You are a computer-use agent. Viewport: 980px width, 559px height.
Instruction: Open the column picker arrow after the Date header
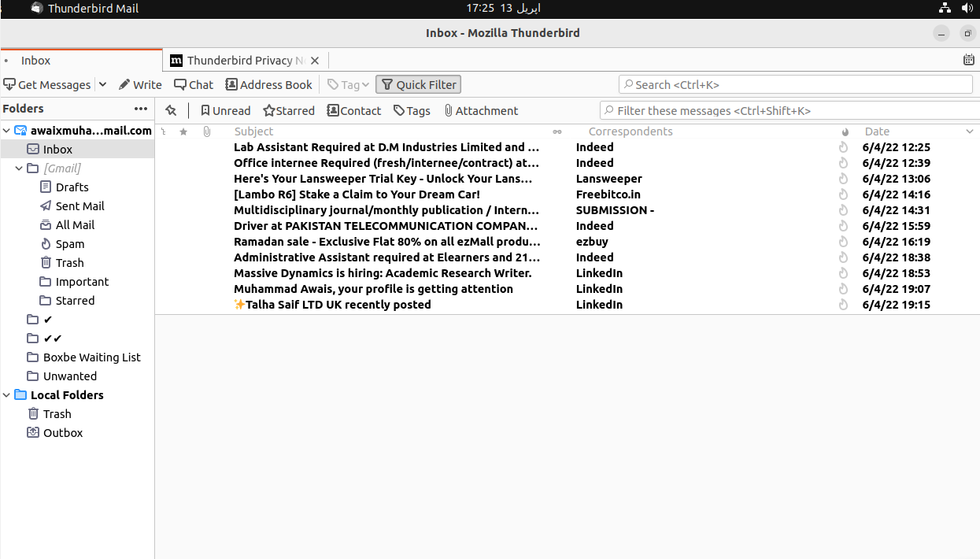pyautogui.click(x=970, y=131)
